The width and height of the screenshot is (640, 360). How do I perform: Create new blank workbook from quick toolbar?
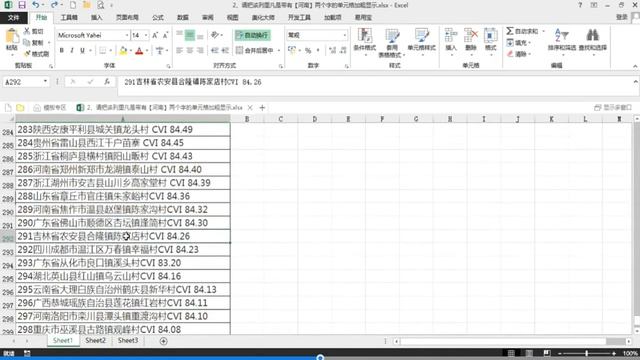pos(73,5)
